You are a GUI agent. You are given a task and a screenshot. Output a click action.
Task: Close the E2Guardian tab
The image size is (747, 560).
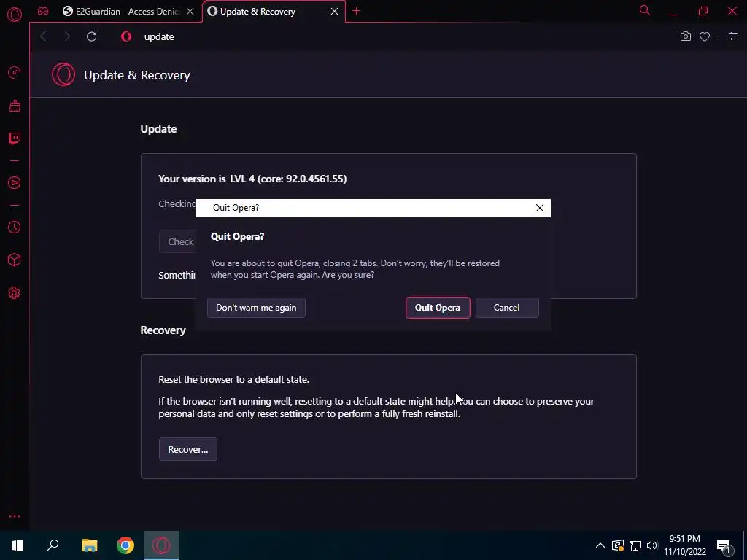[190, 12]
